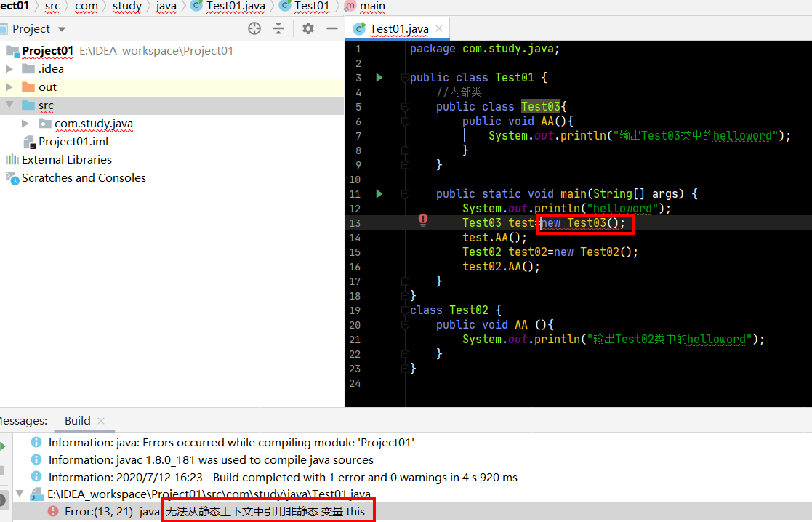Image resolution: width=812 pixels, height=522 pixels.
Task: Select Scratches and Consoles node
Action: click(84, 177)
